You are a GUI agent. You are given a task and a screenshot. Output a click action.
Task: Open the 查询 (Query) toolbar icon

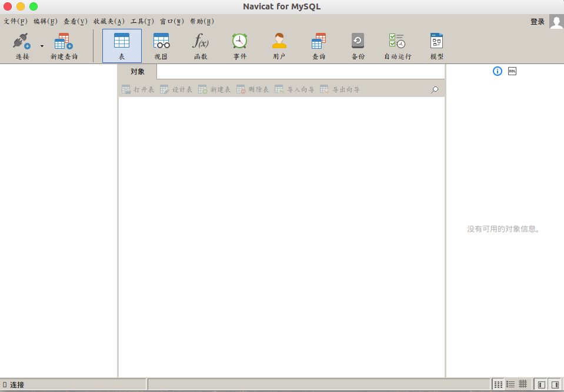(x=319, y=41)
